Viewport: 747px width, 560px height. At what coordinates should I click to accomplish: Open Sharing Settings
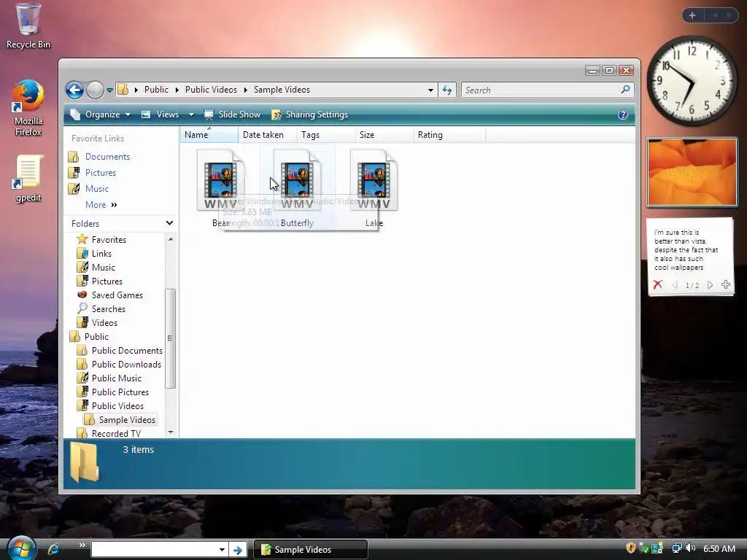pos(309,114)
